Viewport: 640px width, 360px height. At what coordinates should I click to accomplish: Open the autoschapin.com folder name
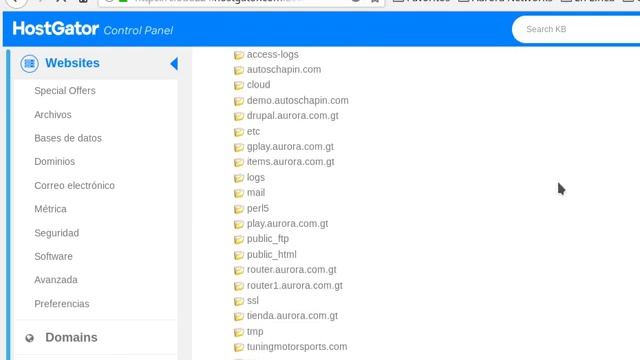284,69
